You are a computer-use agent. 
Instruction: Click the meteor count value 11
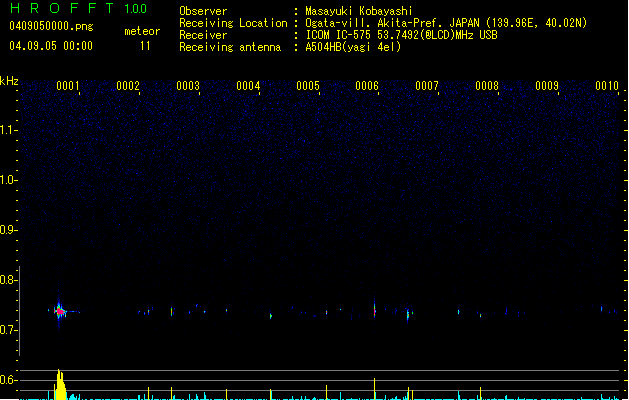coord(145,46)
